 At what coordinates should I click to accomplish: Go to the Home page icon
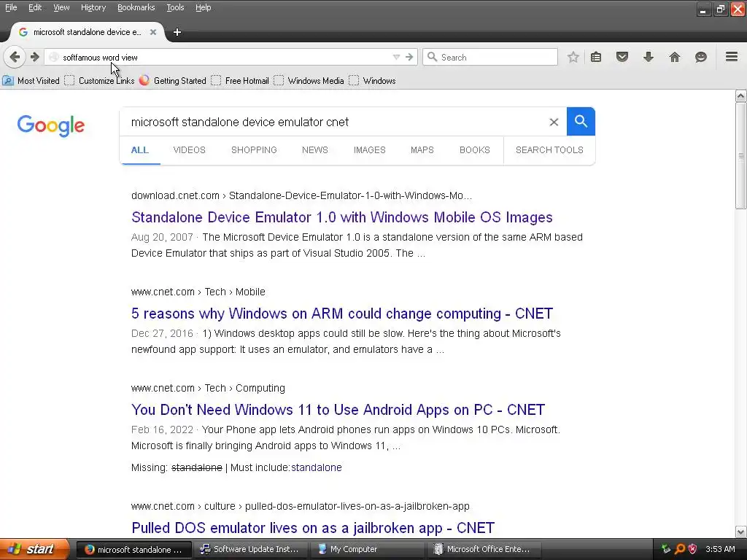point(675,57)
